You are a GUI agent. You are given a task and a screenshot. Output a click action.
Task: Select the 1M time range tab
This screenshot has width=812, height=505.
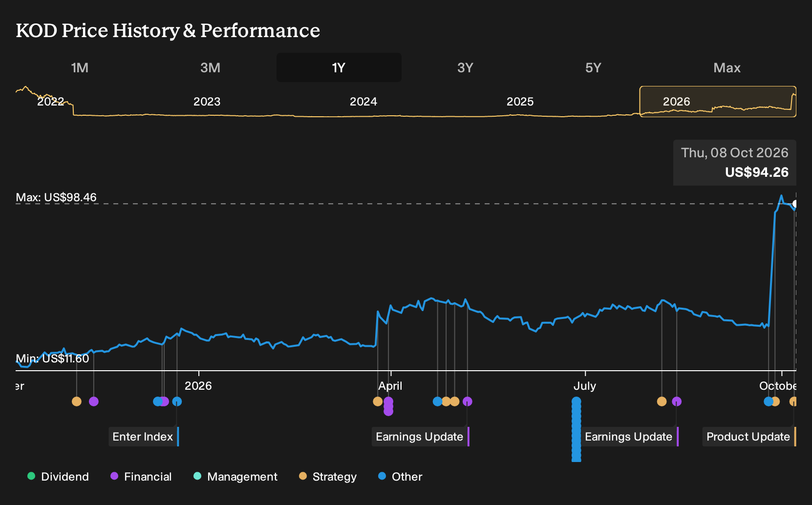click(80, 67)
